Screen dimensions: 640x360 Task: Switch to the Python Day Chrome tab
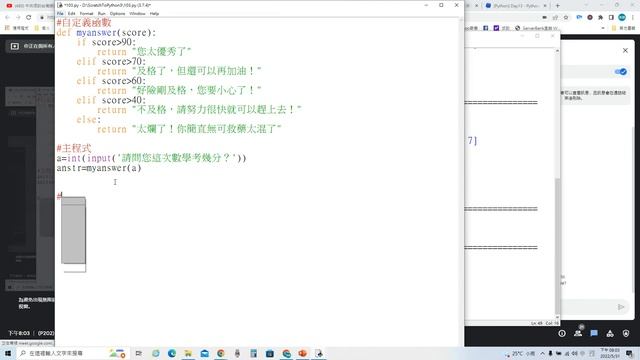click(x=516, y=6)
